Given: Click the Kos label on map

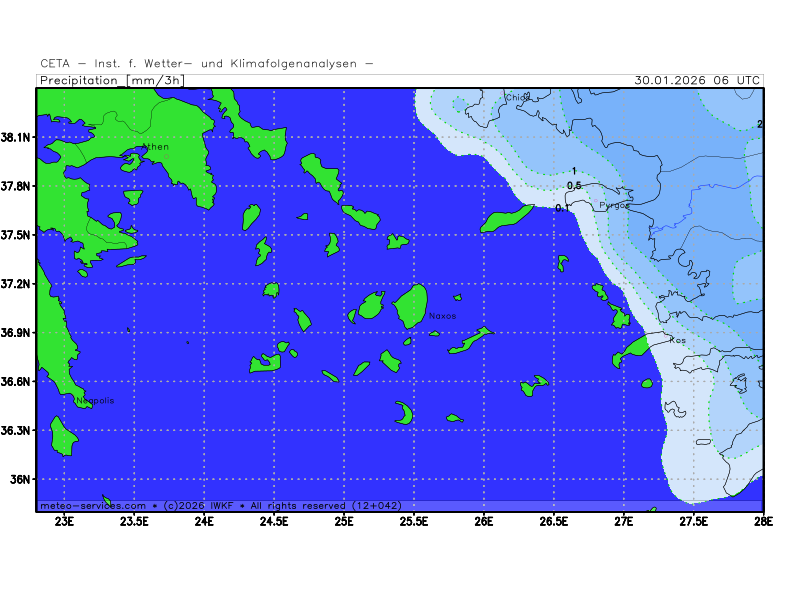Looking at the screenshot, I should click(x=677, y=341).
